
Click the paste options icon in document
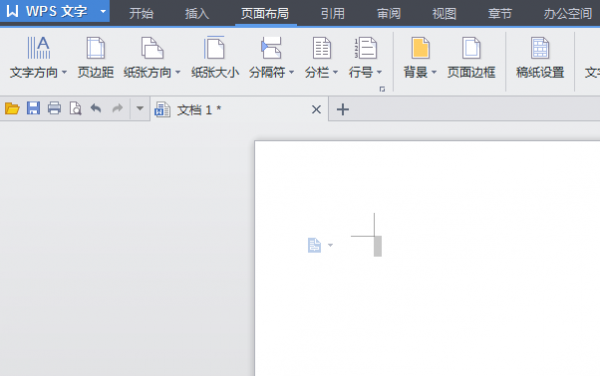[314, 245]
